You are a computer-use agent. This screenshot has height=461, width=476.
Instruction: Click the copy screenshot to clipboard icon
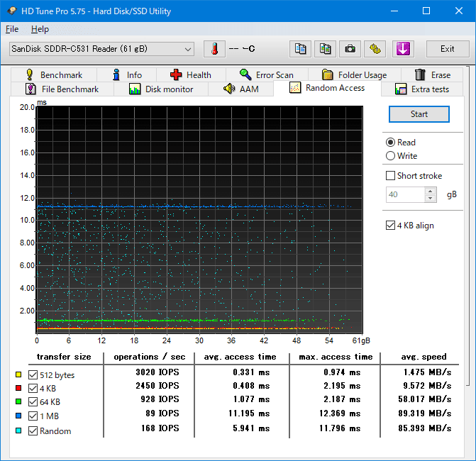pos(326,49)
